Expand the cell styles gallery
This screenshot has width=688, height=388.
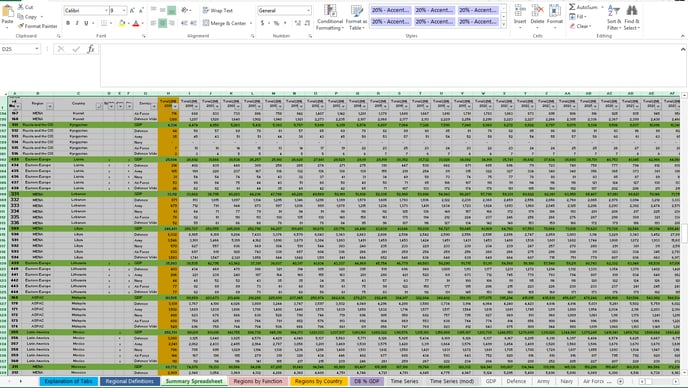click(x=503, y=25)
